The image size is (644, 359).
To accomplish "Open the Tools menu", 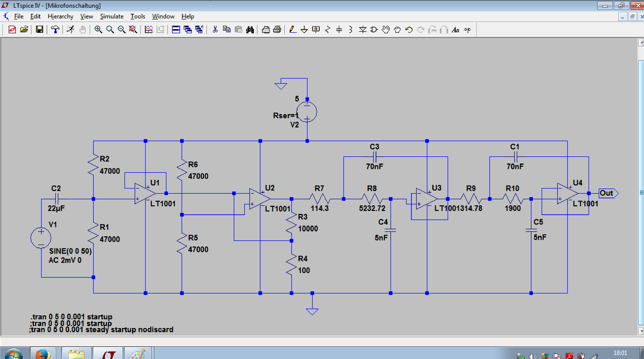I will [x=138, y=16].
